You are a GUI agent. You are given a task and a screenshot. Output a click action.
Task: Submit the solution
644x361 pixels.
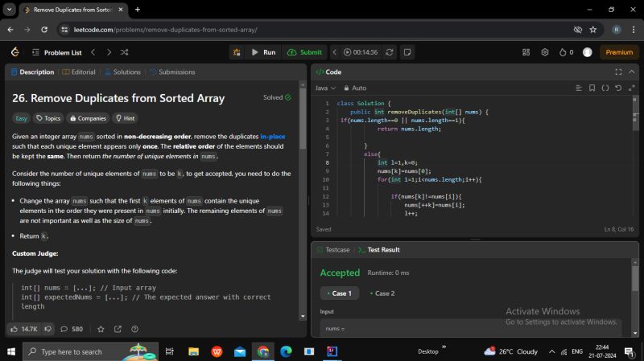[305, 52]
